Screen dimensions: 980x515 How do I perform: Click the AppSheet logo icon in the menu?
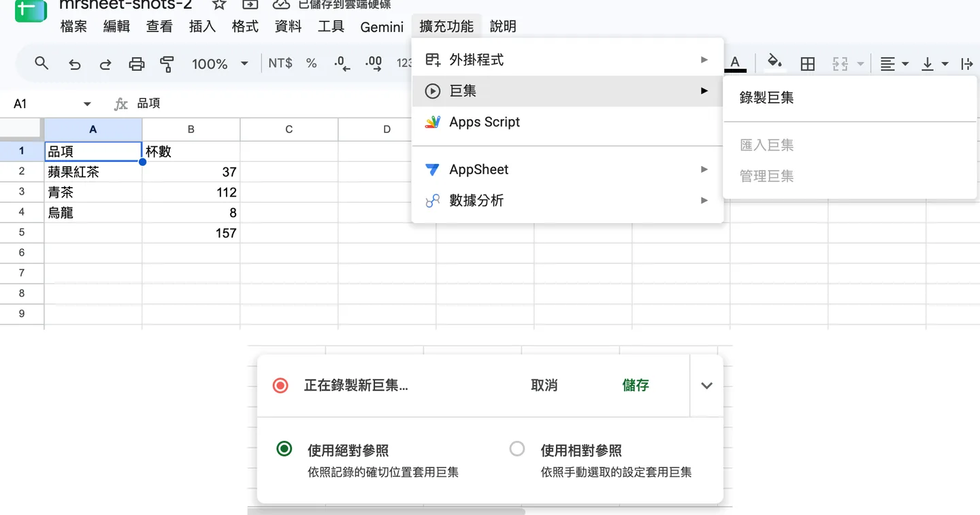(x=432, y=169)
